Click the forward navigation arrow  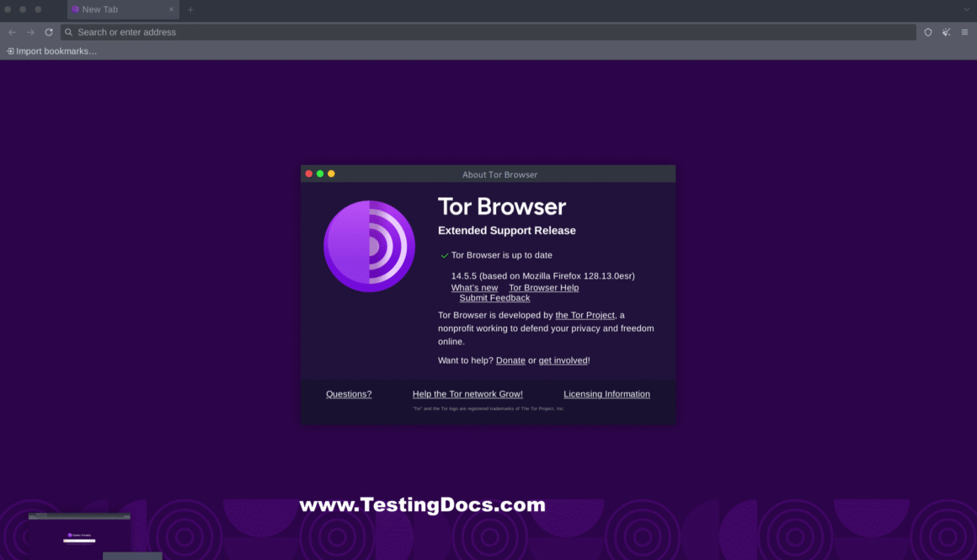tap(30, 32)
